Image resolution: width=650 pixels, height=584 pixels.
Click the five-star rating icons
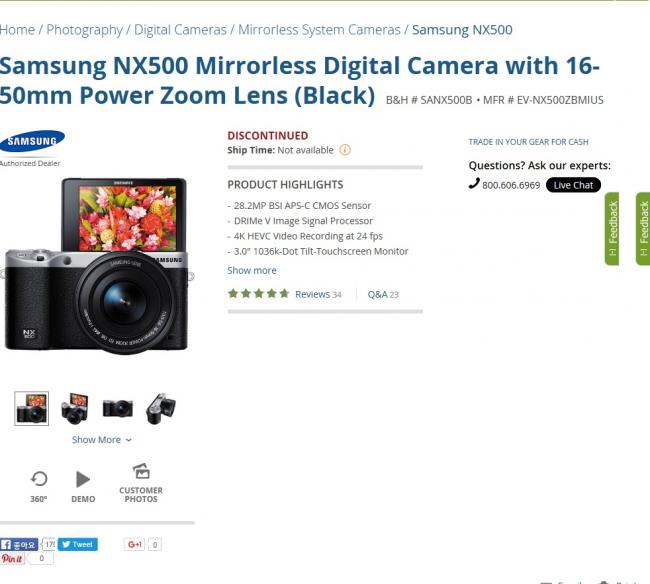pos(258,294)
